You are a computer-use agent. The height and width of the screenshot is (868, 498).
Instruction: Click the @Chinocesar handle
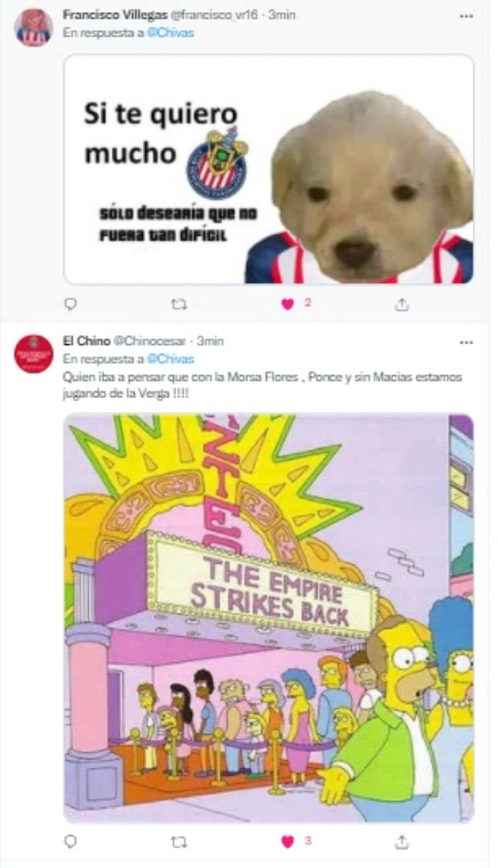tap(150, 341)
